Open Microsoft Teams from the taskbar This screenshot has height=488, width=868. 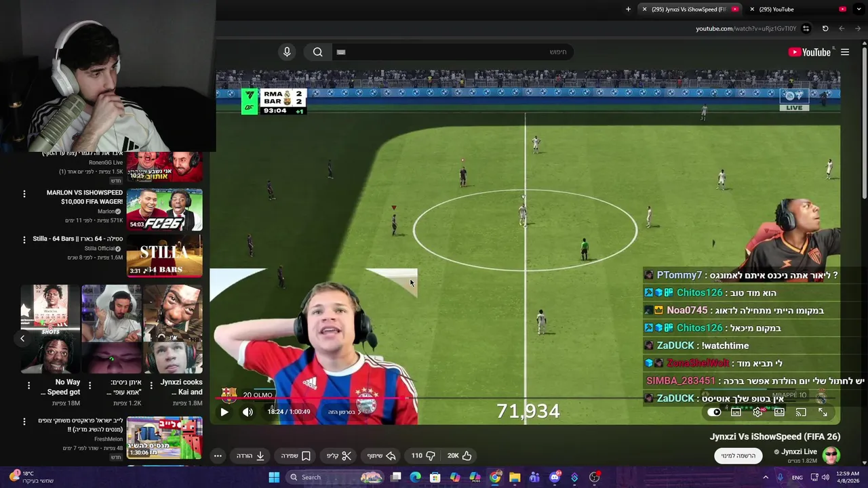coord(534,477)
